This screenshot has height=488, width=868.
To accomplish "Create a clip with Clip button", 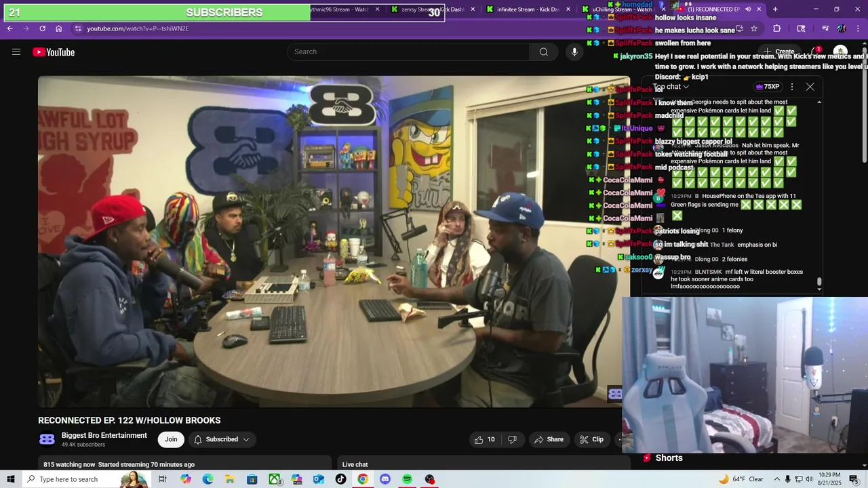I will [x=591, y=439].
